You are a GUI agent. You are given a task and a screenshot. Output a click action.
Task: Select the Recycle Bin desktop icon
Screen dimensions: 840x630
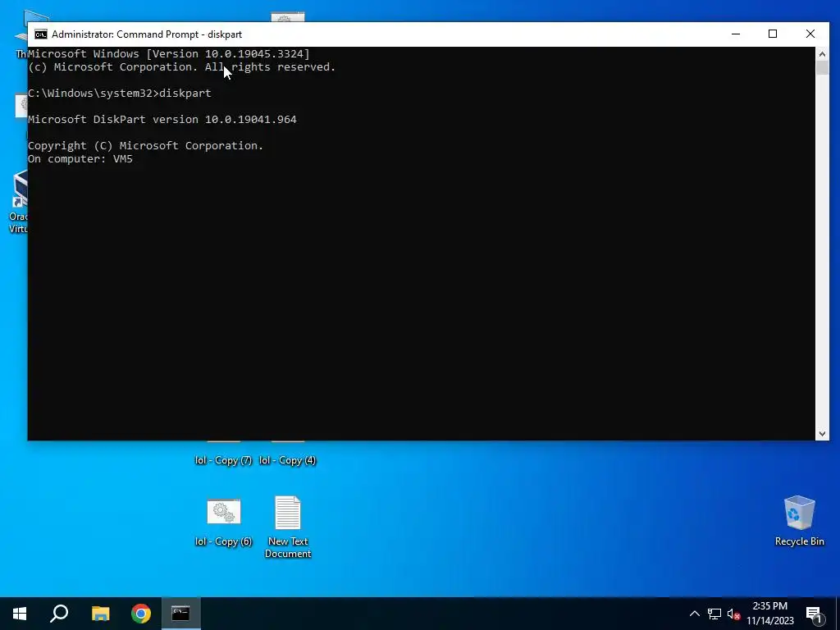(799, 520)
